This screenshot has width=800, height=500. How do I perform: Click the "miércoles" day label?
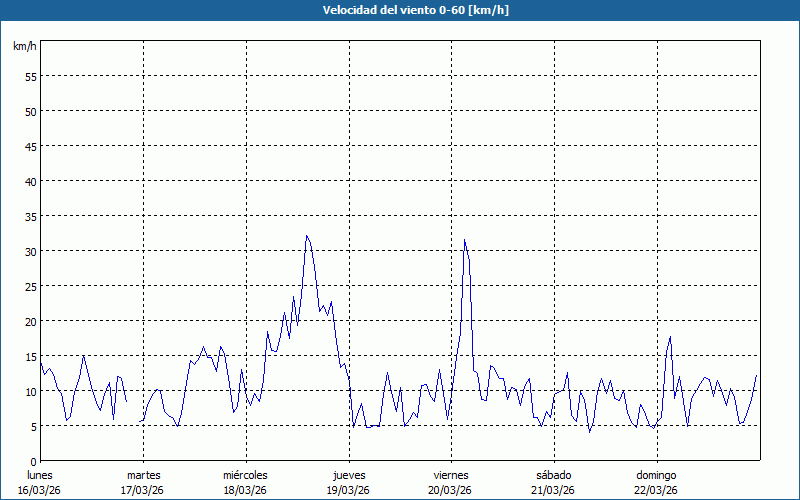click(x=245, y=475)
